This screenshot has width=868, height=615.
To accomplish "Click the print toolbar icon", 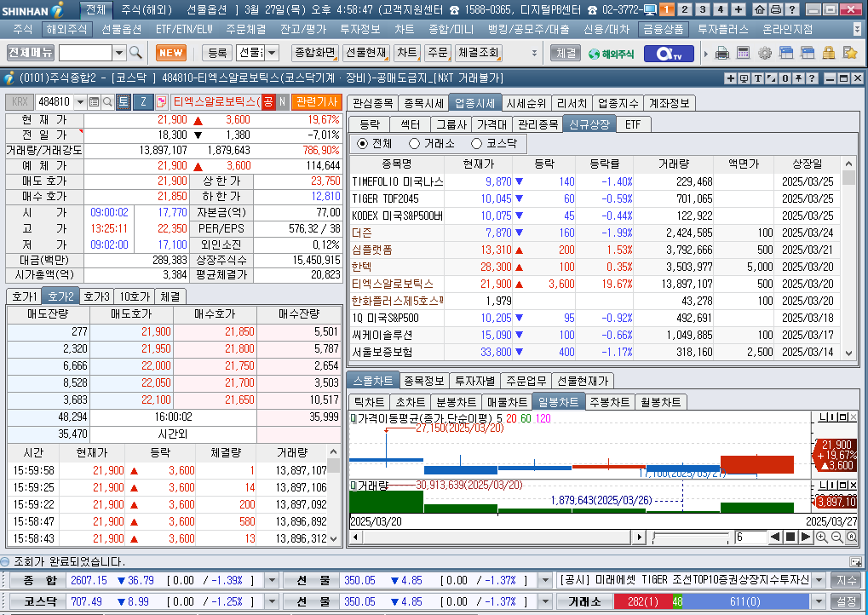I will (x=721, y=53).
